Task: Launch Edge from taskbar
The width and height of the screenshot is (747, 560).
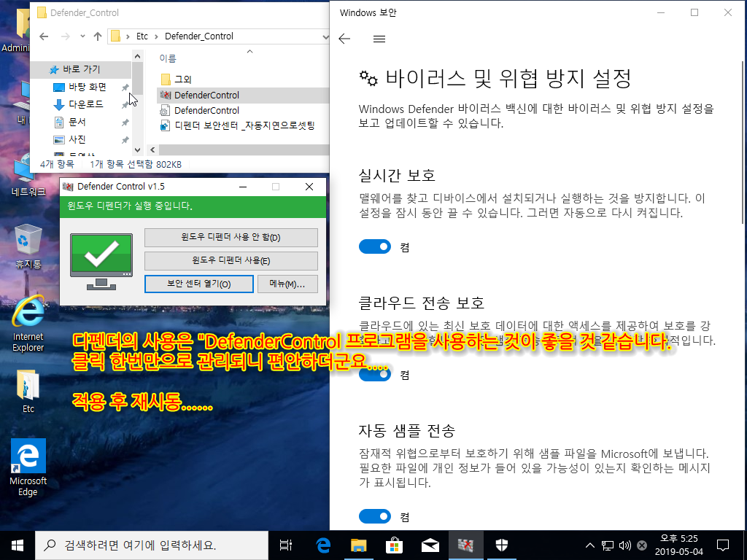Action: point(323,545)
